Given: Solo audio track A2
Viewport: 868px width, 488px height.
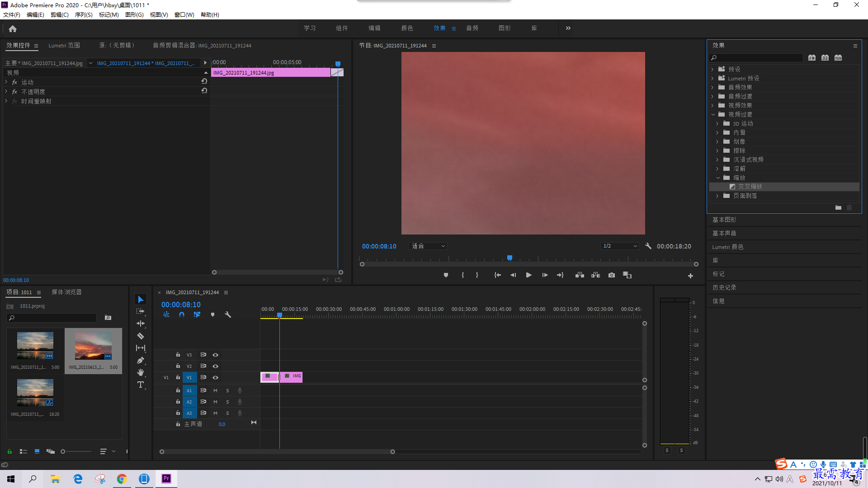Looking at the screenshot, I should (227, 402).
